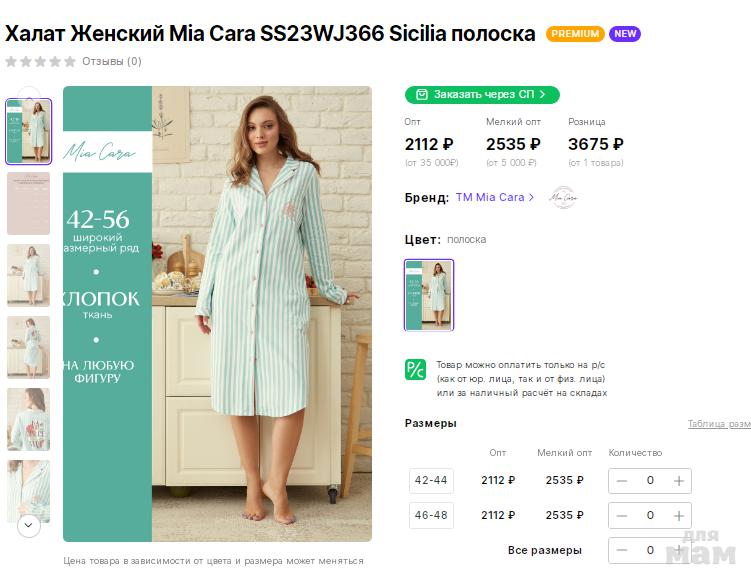
Task: Click the Mia Cara brand logo
Action: tap(563, 197)
